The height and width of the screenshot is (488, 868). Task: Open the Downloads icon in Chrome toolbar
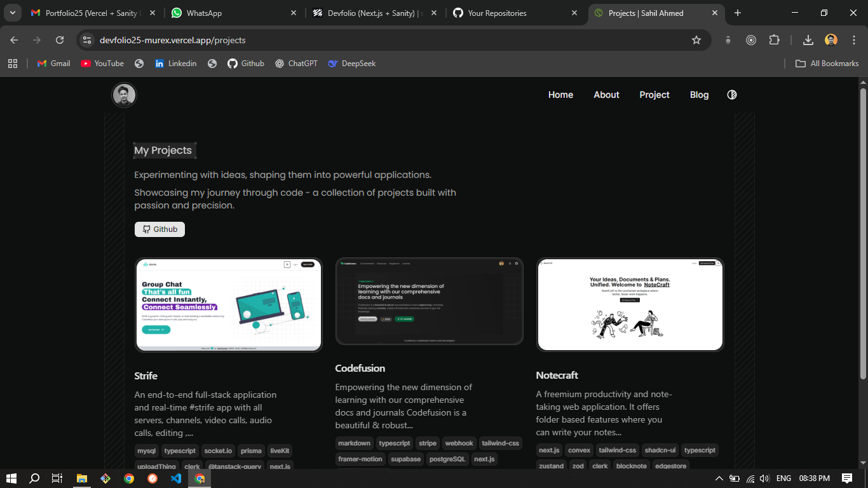tap(808, 40)
